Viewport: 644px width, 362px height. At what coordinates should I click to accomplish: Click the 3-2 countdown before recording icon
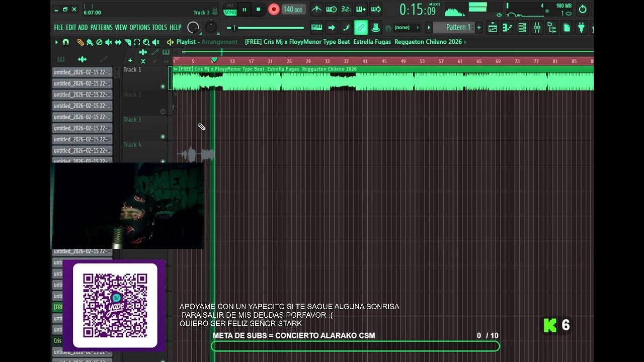[x=346, y=9]
